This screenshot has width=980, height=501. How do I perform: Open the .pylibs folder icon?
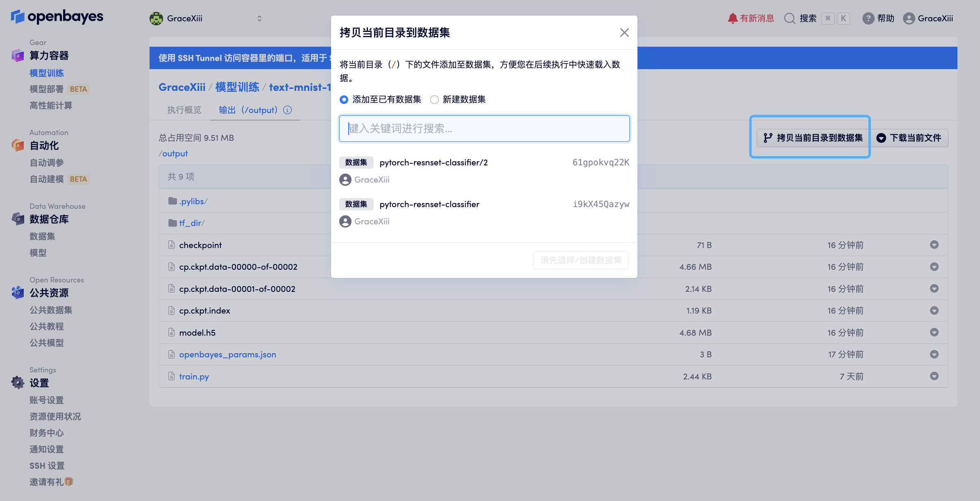click(172, 201)
